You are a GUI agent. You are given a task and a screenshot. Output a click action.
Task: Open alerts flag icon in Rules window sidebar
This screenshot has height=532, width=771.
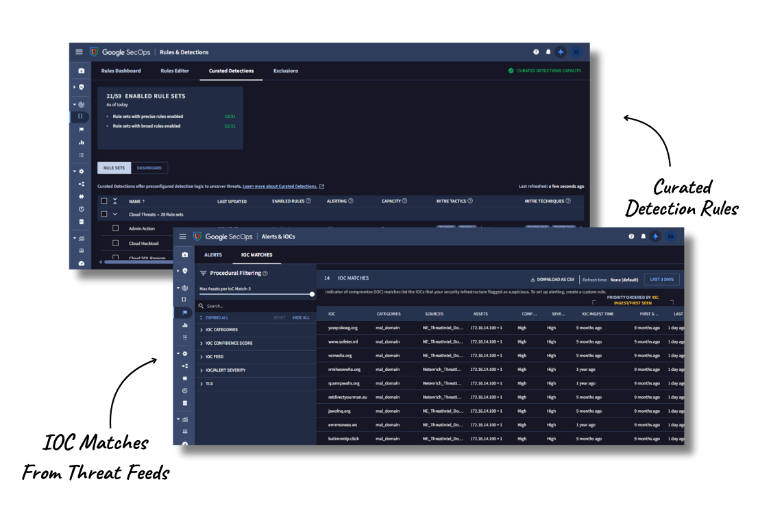(81, 130)
